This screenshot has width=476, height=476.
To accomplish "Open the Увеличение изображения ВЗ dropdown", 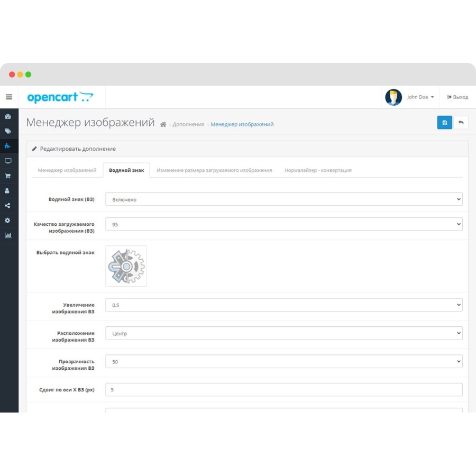I will click(x=284, y=305).
